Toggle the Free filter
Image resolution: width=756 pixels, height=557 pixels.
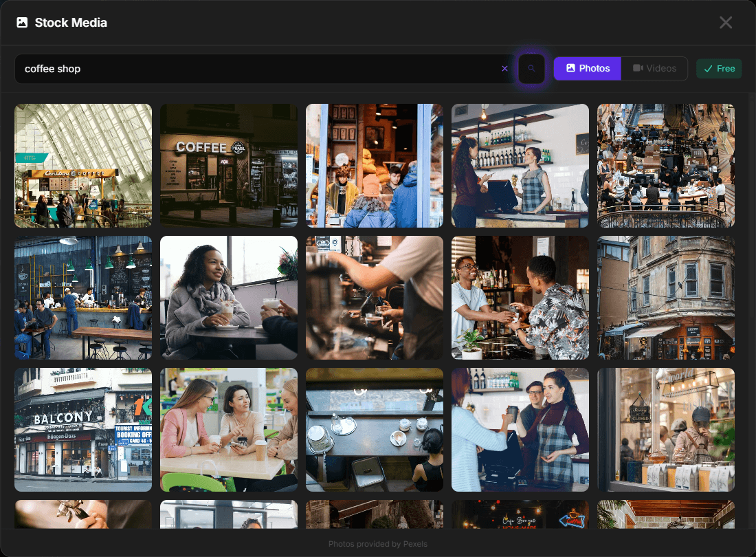point(719,69)
